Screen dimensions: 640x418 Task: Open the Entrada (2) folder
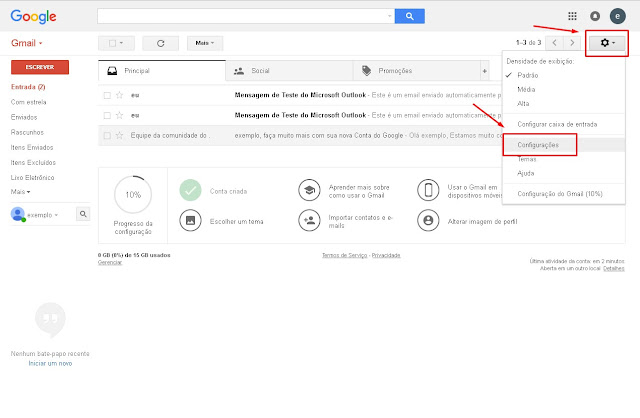(28, 87)
